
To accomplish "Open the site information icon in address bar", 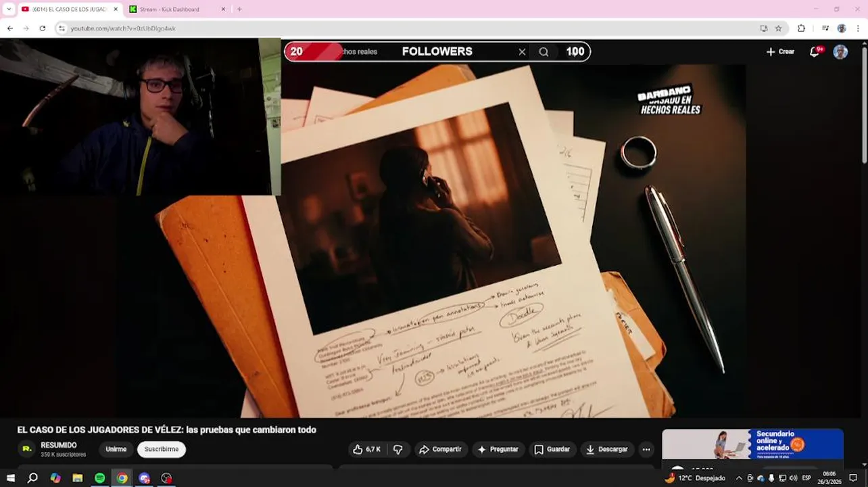I will point(62,28).
